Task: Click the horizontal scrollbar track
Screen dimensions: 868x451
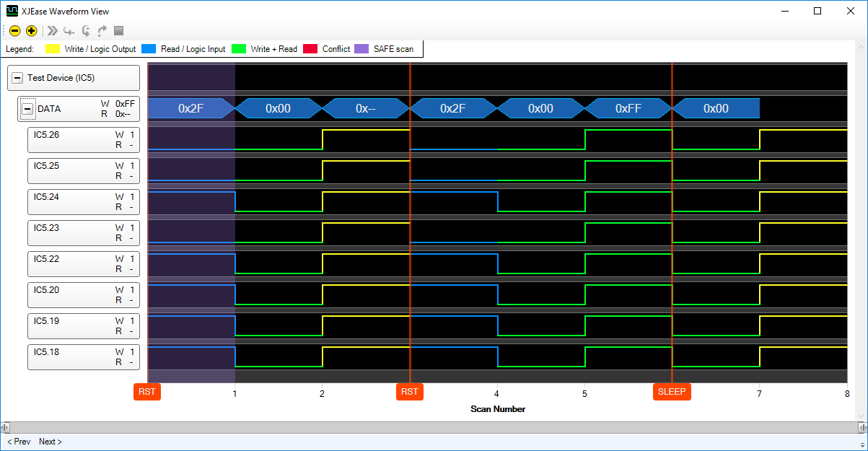Action: coord(434,427)
